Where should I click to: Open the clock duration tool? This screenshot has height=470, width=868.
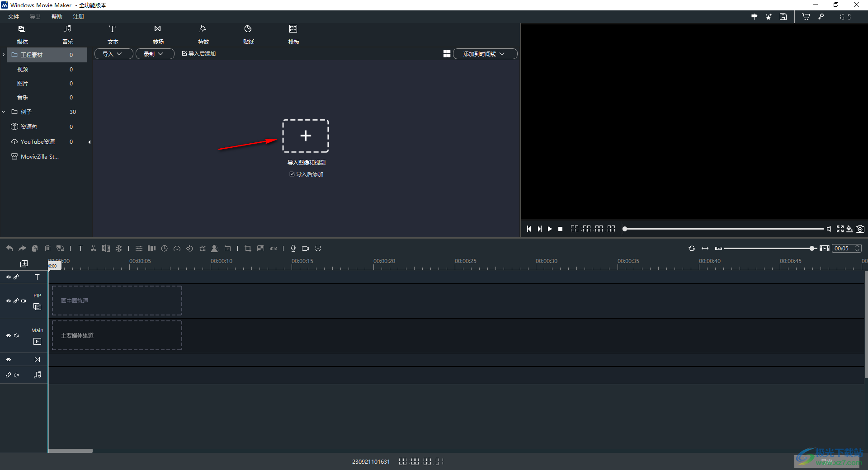(x=165, y=249)
